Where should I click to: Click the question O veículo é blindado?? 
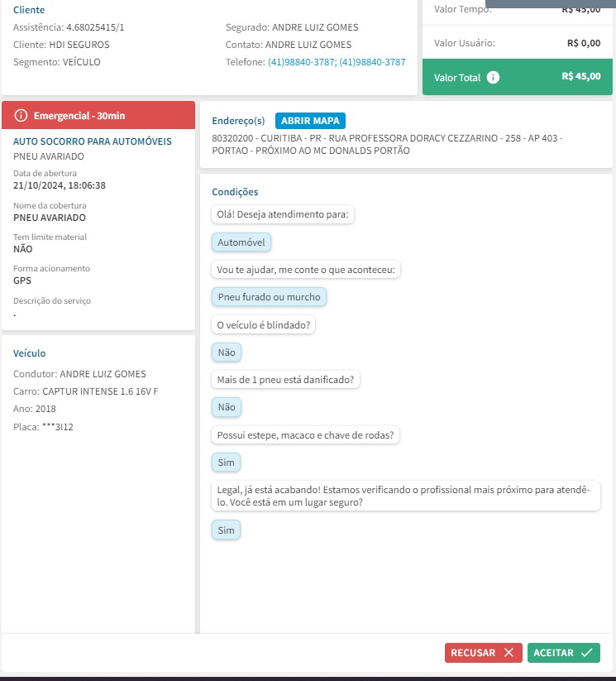click(x=263, y=325)
